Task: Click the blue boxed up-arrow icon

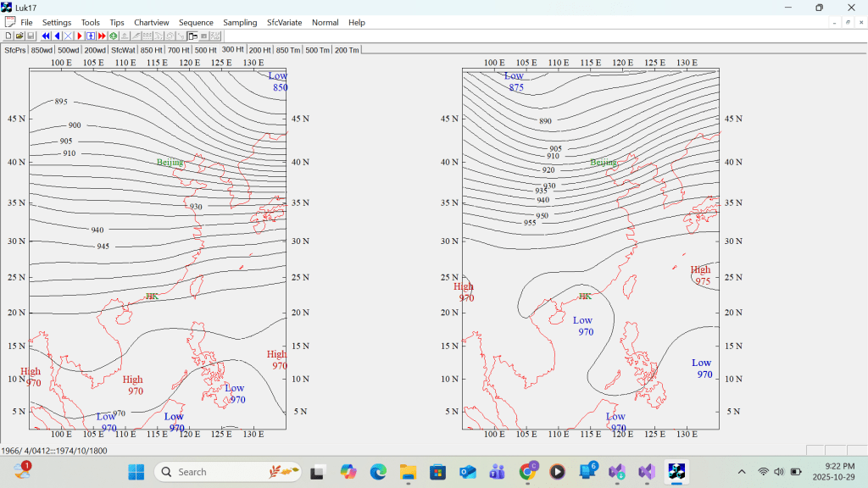Action: pyautogui.click(x=91, y=36)
